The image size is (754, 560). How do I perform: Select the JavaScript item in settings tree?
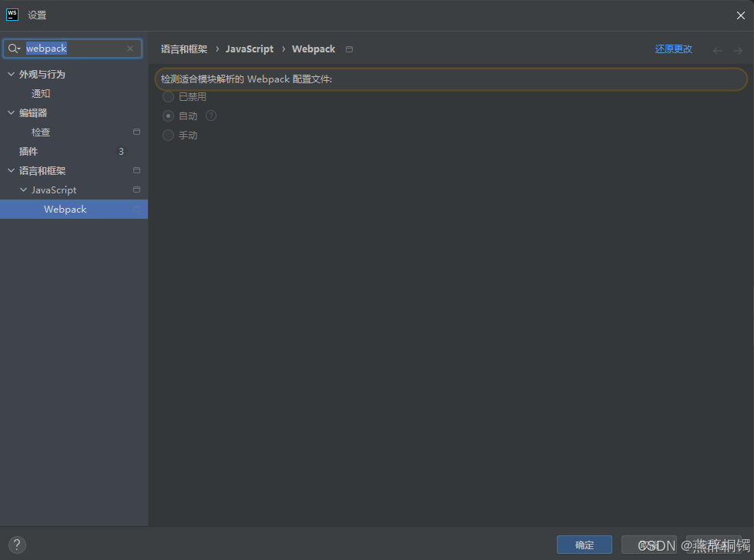[54, 190]
